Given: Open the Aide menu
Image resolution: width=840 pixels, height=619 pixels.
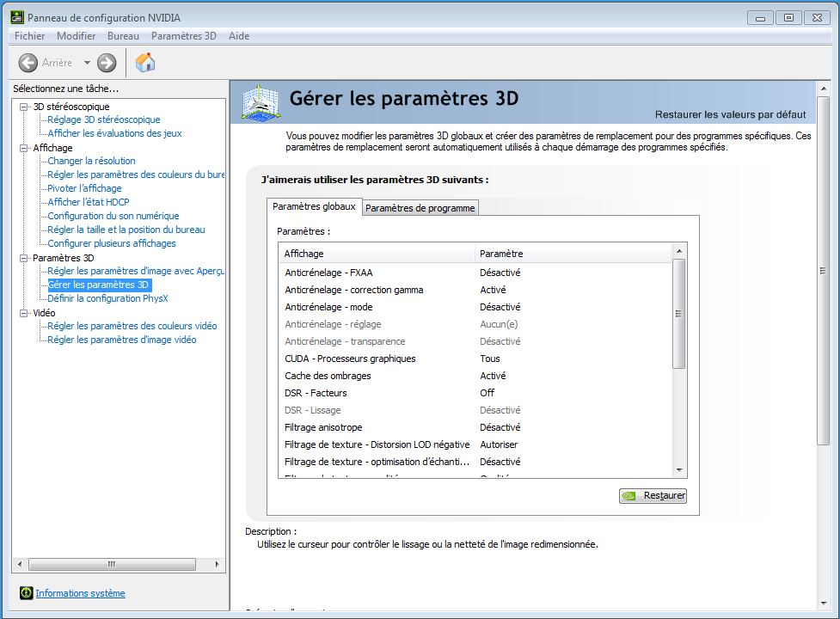Looking at the screenshot, I should (239, 36).
